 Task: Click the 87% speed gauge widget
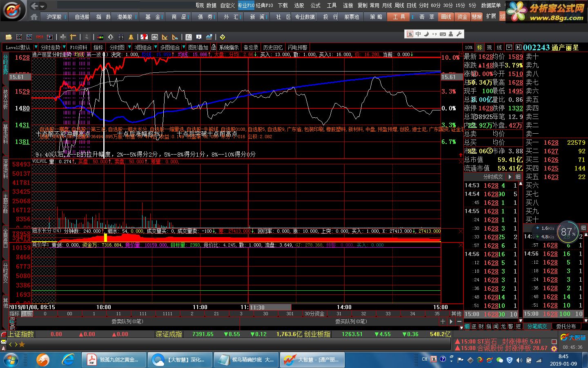point(568,233)
